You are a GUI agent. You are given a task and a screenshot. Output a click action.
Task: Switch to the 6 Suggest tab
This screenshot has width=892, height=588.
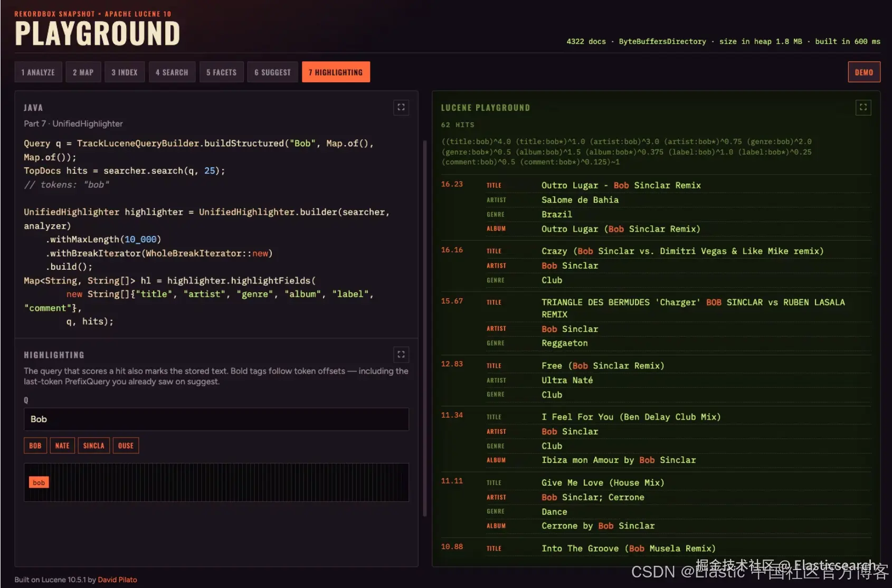tap(272, 72)
